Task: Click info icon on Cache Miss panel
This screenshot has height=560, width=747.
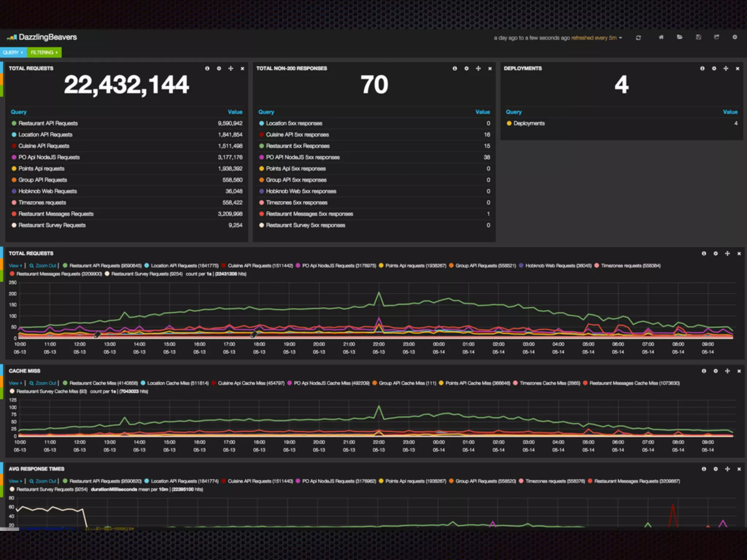Action: [x=704, y=371]
